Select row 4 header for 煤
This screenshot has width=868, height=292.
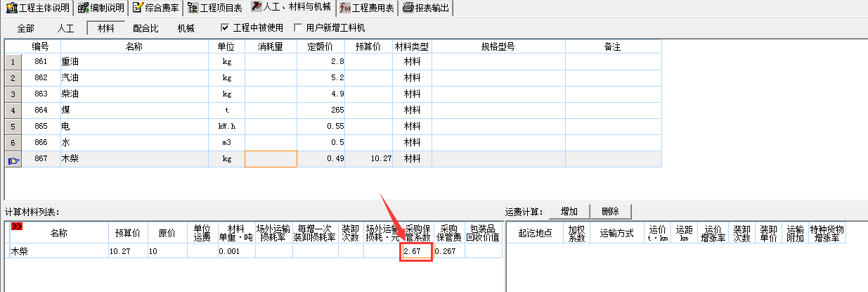click(x=13, y=110)
